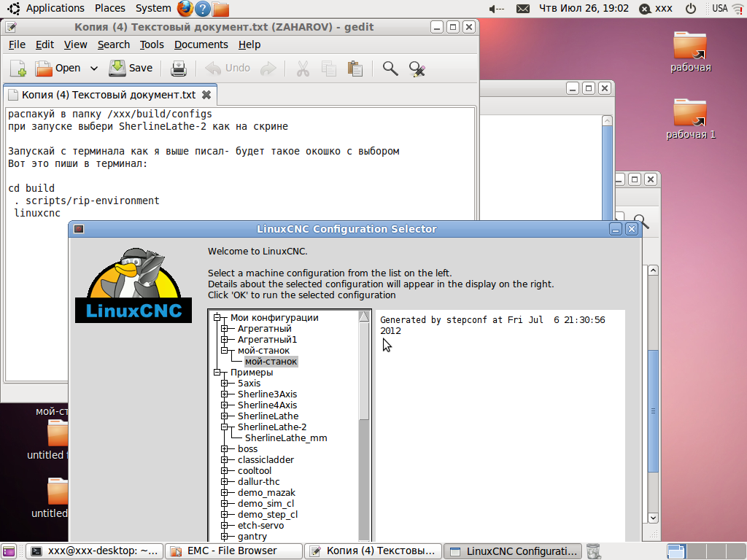Open the View menu in gedit
747x560 pixels.
tap(76, 44)
